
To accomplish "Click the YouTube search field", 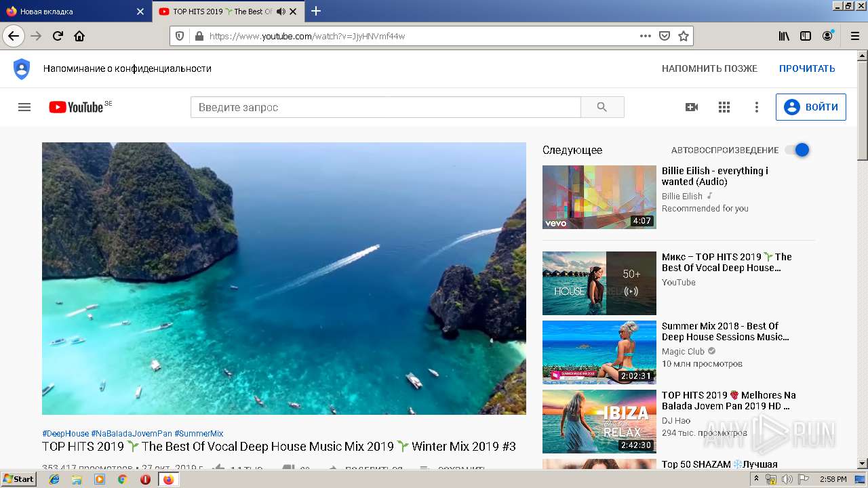I will pos(385,107).
